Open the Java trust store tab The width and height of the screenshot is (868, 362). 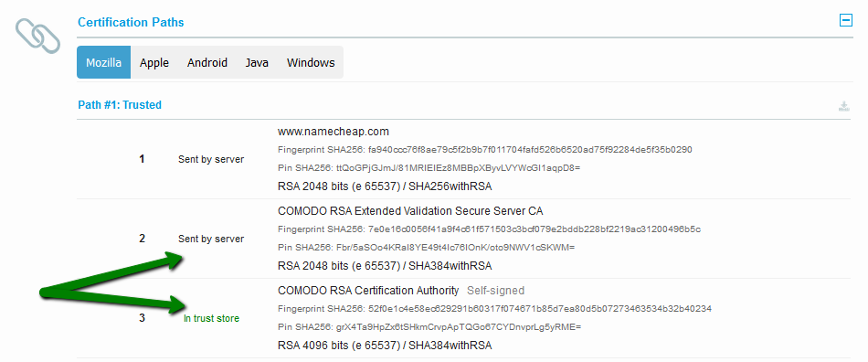[257, 62]
